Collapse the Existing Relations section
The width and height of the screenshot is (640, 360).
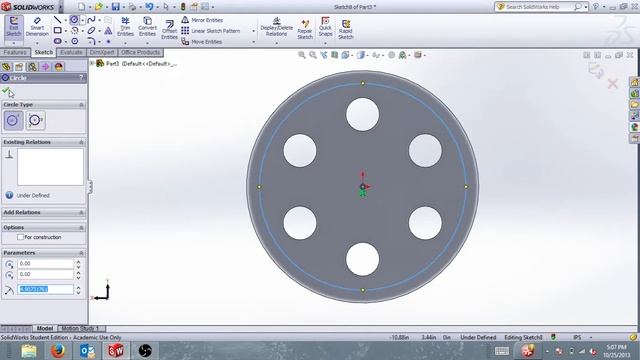[x=81, y=142]
